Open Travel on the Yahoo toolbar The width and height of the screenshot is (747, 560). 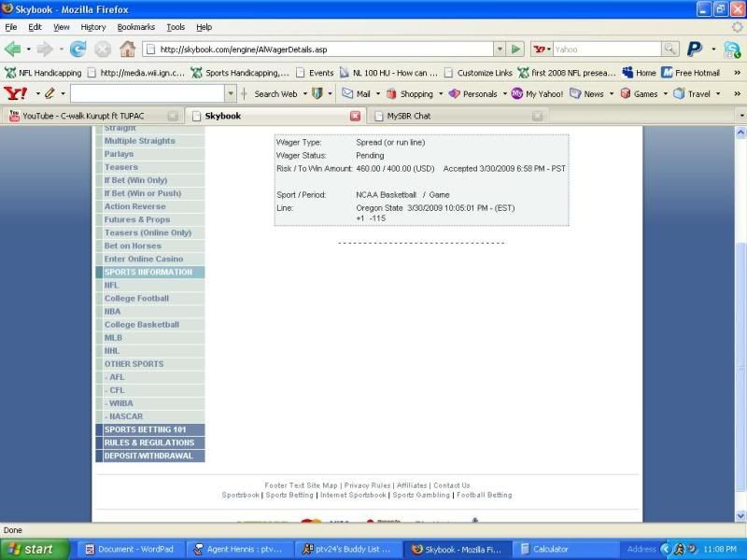click(x=692, y=94)
